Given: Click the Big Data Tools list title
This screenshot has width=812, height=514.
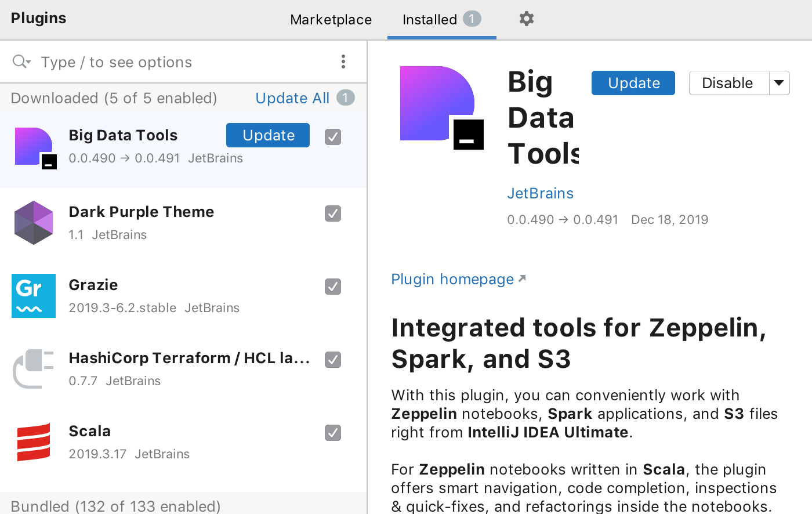Looking at the screenshot, I should [x=123, y=135].
